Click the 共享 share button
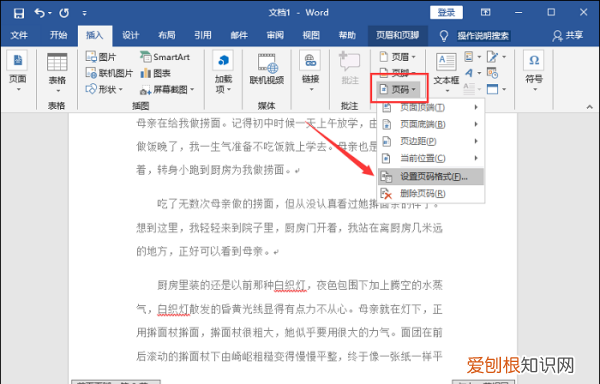Screen dimensions: 600x384 pyautogui.click(x=568, y=36)
